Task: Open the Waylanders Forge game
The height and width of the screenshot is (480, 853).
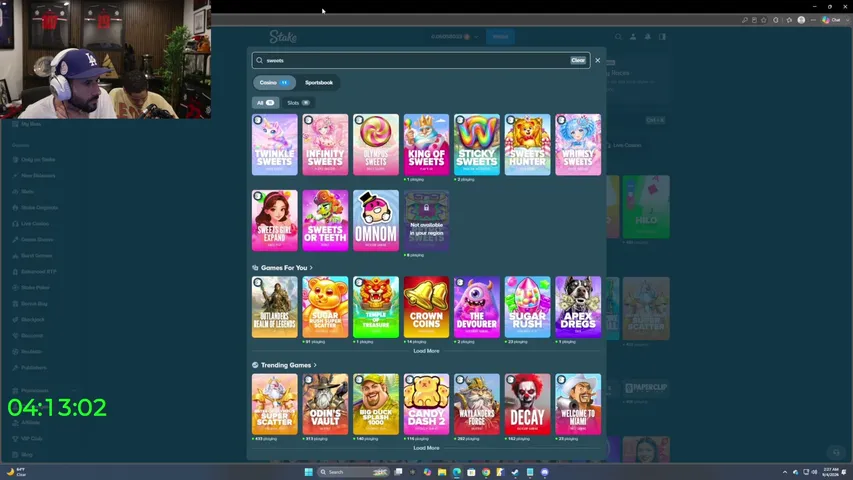Action: tap(477, 404)
